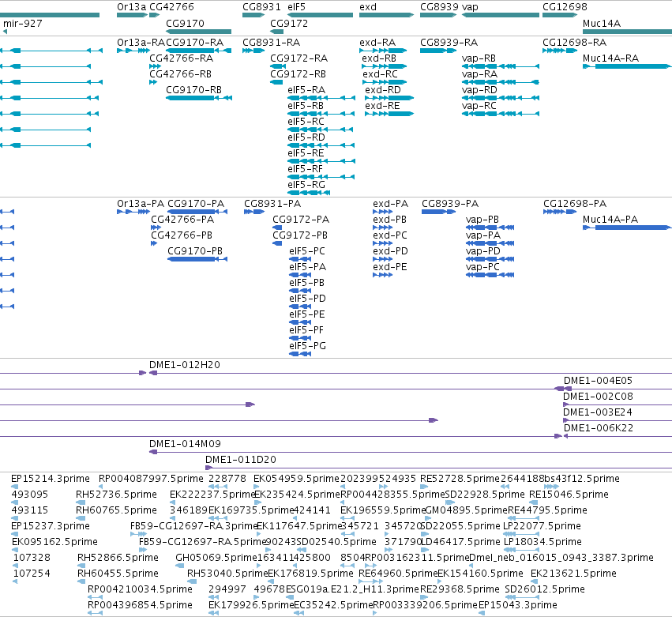Click the CG9170-PA protein label
Screen dimensions: 672x617
[x=196, y=204]
